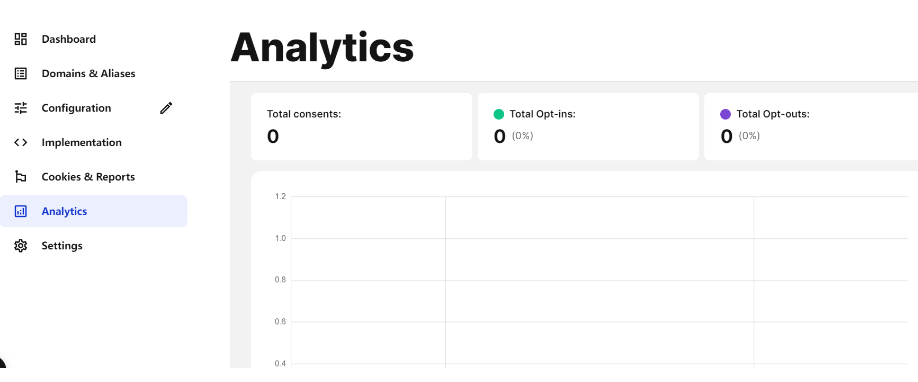Go to Domains & Aliases
The height and width of the screenshot is (382, 918).
click(x=94, y=74)
